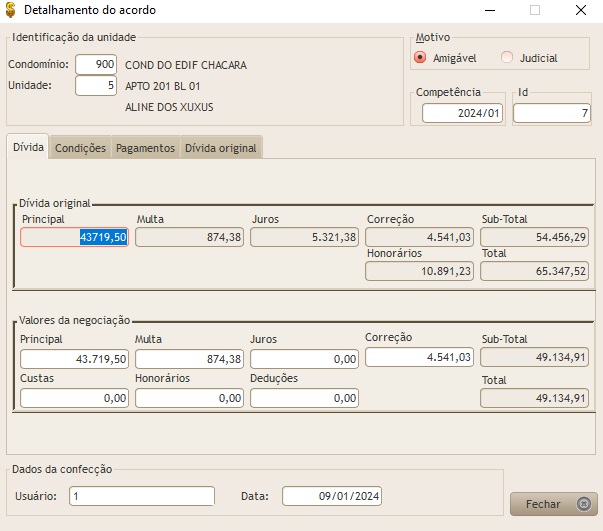Switch to the Condições tab
Screen dimensions: 603x531
click(80, 148)
